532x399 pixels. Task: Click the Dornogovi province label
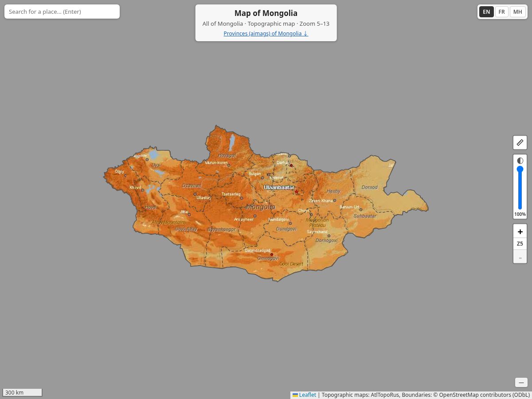coord(327,240)
